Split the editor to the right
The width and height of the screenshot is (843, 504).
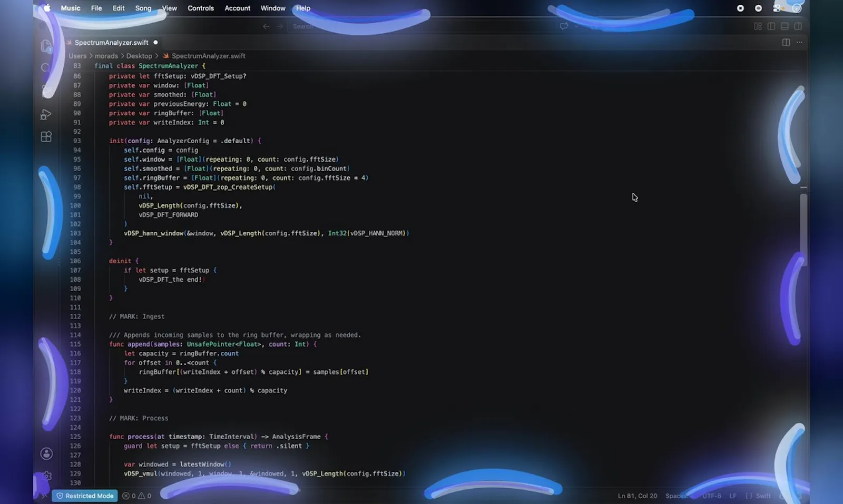[786, 42]
